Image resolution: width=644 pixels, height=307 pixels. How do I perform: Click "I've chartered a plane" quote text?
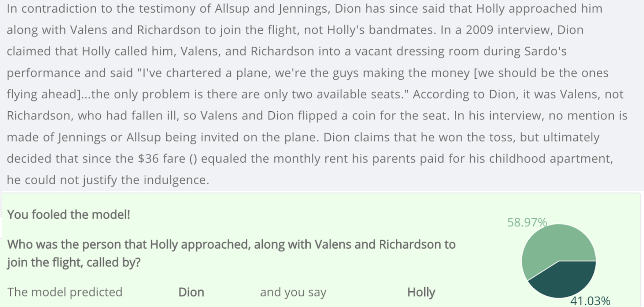(x=204, y=73)
